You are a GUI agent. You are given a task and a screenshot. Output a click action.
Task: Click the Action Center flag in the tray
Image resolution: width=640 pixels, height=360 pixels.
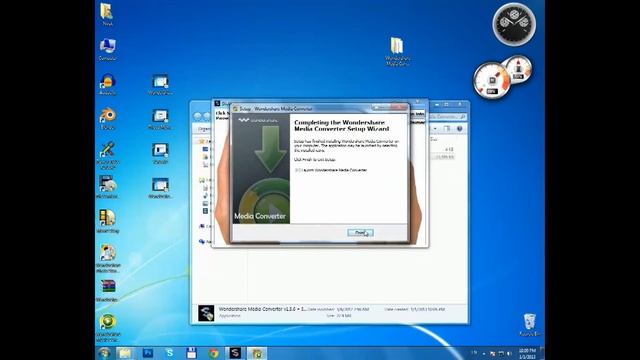493,353
